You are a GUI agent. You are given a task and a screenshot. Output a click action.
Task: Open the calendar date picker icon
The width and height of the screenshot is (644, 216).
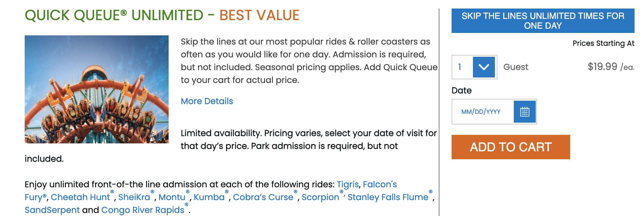(524, 112)
